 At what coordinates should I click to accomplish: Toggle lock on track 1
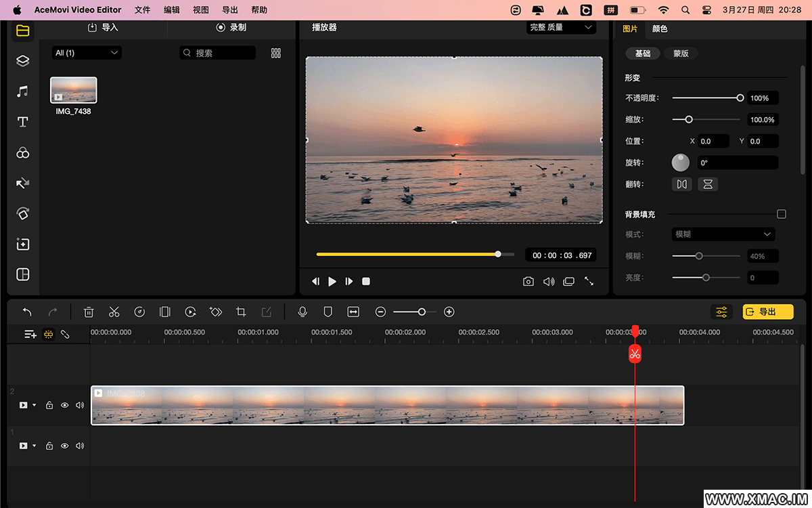click(x=49, y=446)
